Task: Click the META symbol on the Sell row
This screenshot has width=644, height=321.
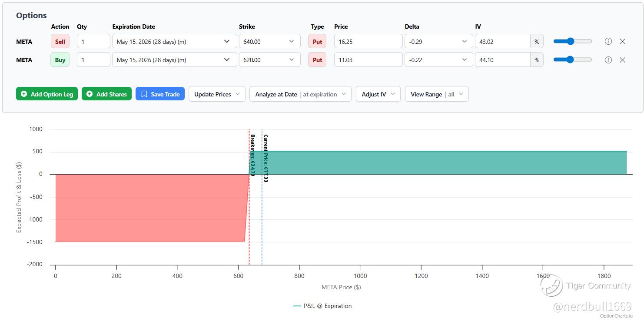Action: coord(24,42)
